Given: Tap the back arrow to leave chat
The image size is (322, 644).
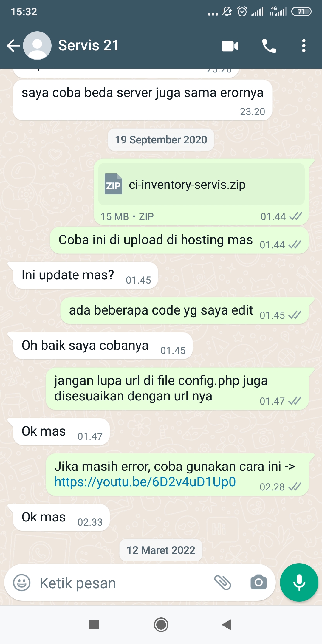Looking at the screenshot, I should [13, 46].
